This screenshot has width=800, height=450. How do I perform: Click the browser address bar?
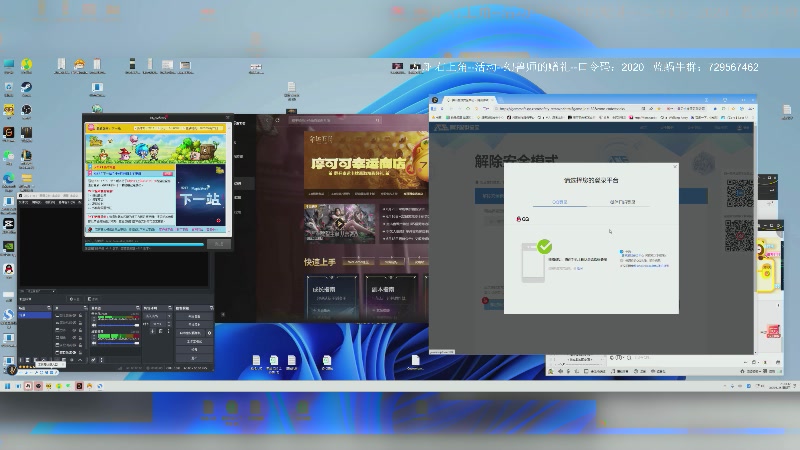click(566, 109)
